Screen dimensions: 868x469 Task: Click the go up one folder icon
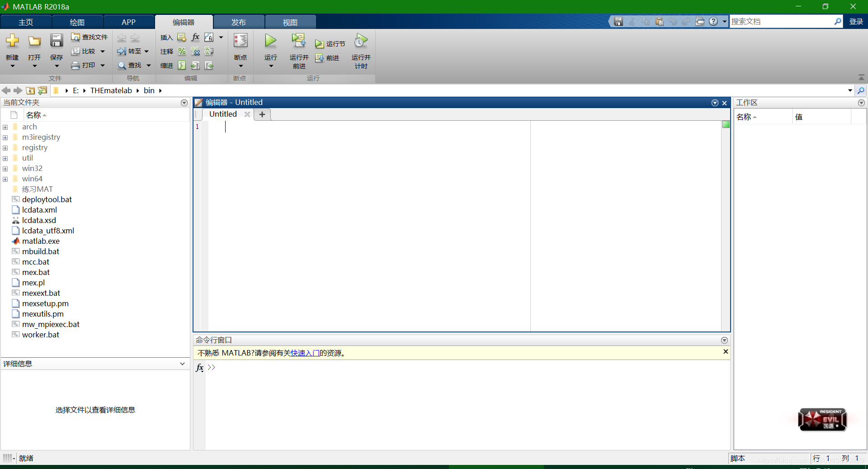click(x=30, y=91)
